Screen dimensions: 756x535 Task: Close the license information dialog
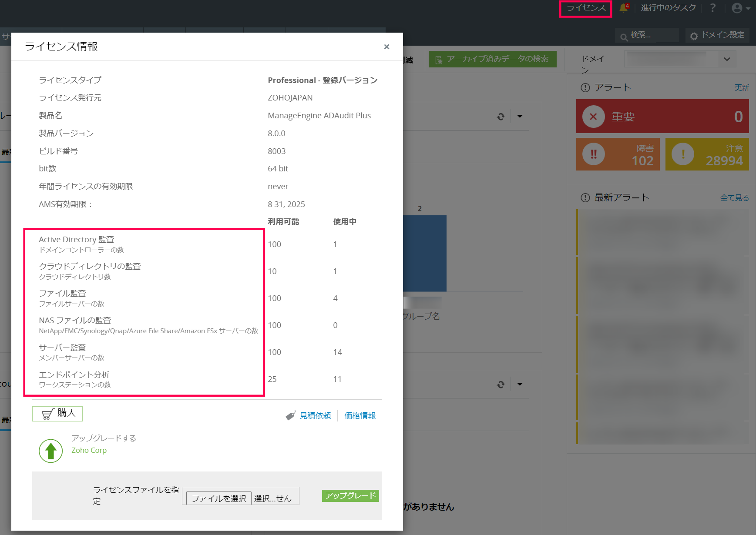click(x=386, y=47)
